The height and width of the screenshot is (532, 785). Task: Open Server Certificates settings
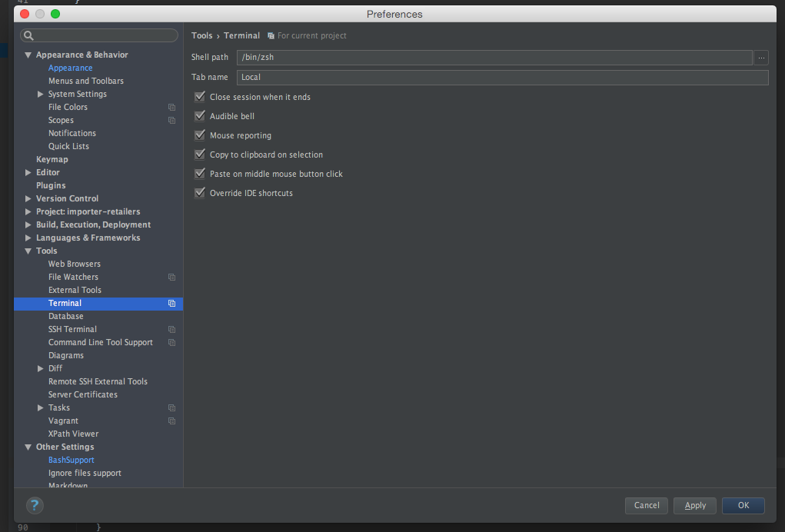pos(82,394)
